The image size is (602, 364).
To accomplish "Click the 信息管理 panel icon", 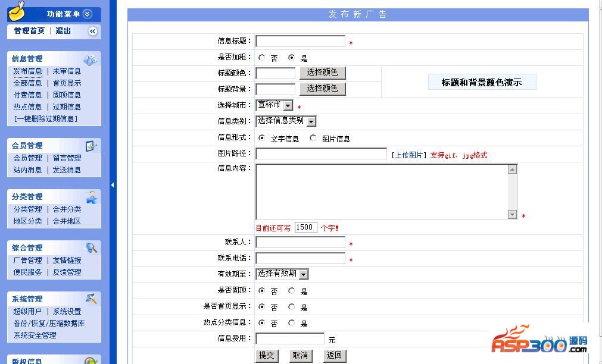I will click(91, 59).
